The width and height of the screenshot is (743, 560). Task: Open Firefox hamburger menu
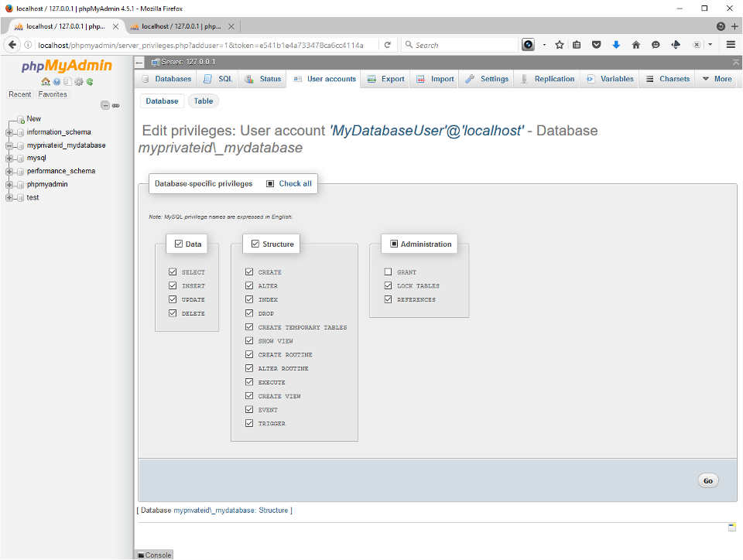(731, 45)
